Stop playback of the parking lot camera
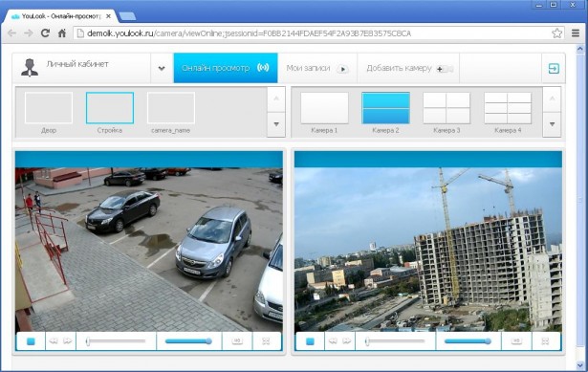This screenshot has width=588, height=372. 31,341
